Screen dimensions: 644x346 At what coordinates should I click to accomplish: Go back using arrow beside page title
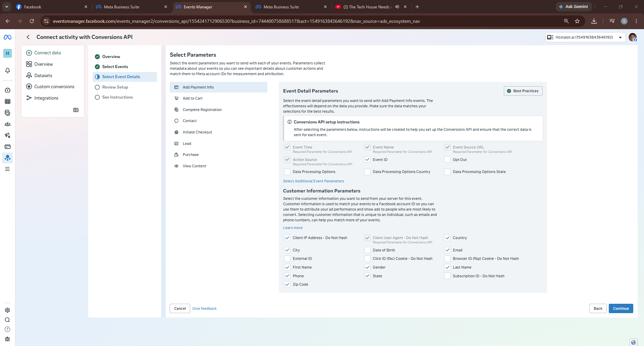point(28,37)
